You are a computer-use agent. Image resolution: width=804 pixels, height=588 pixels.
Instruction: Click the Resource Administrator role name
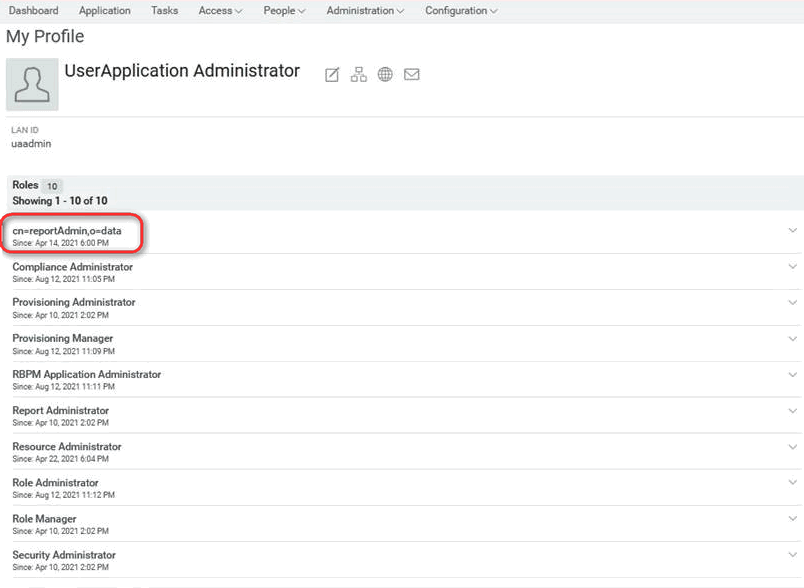coord(67,446)
